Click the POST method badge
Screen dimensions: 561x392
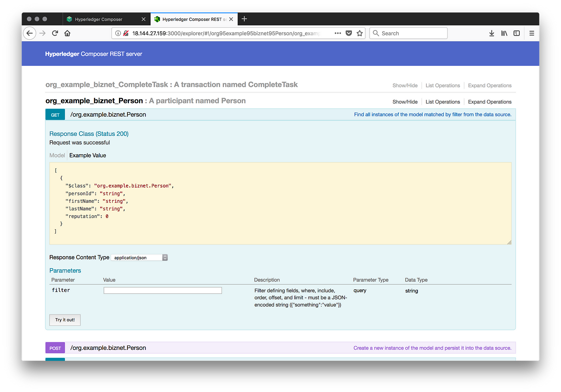pos(55,348)
